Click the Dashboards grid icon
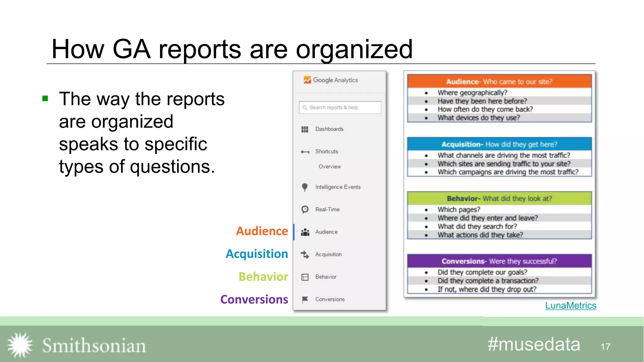Screen dimensions: 644x362 [x=305, y=129]
